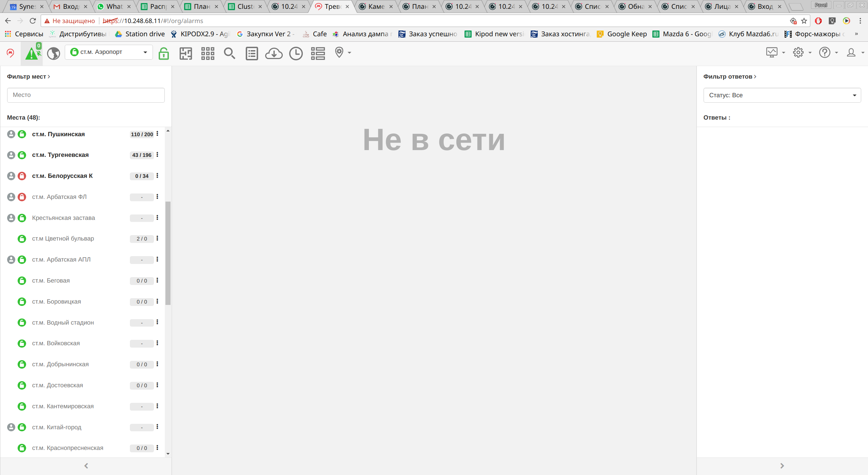This screenshot has height=475, width=868.
Task: Open the user profile icon
Action: (x=851, y=53)
